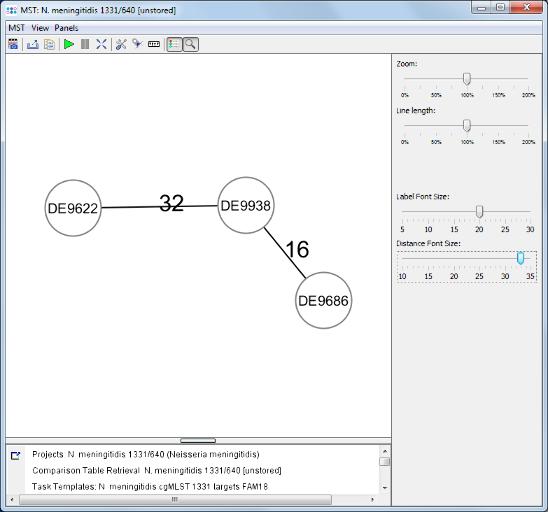Click the open-link icon in info panel

[x=15, y=456]
